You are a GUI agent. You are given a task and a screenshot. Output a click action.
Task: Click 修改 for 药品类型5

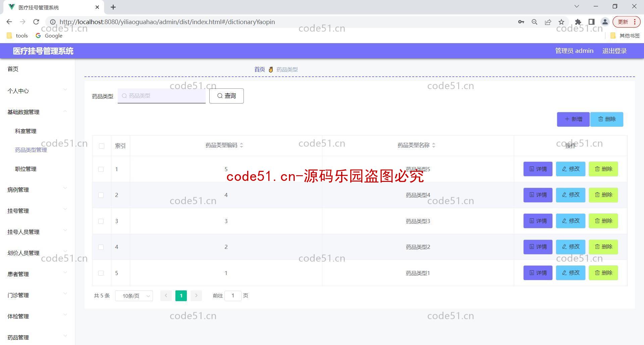coord(571,169)
